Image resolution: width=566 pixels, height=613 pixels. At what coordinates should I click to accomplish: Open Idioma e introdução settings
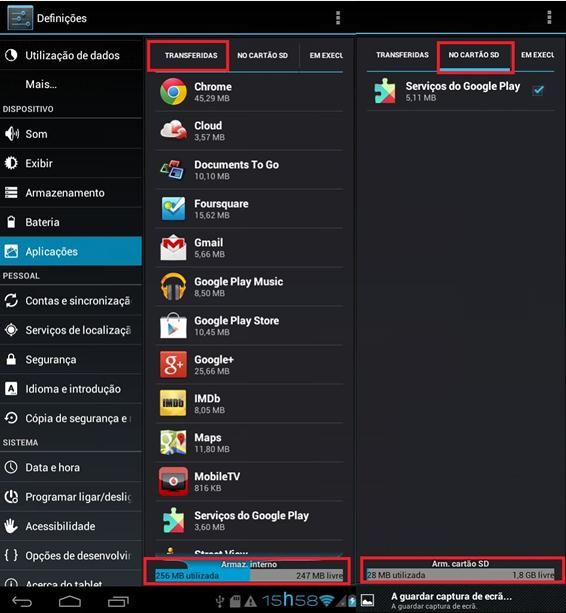[x=71, y=389]
